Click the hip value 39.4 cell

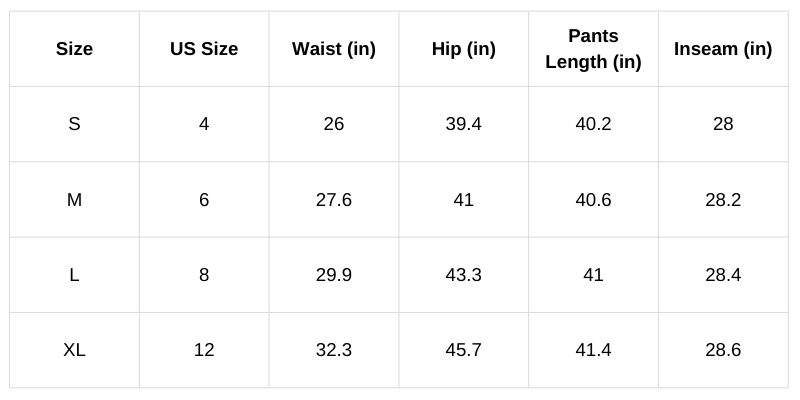tap(463, 124)
